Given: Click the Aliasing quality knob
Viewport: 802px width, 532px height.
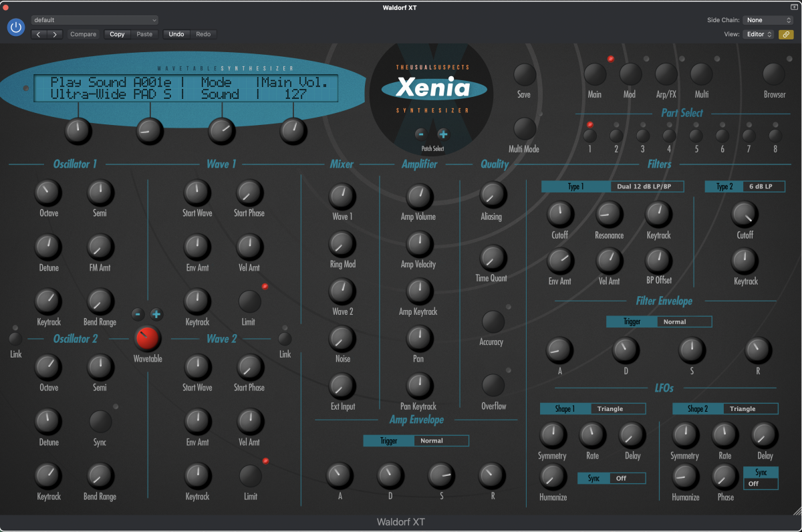Looking at the screenshot, I should tap(493, 194).
